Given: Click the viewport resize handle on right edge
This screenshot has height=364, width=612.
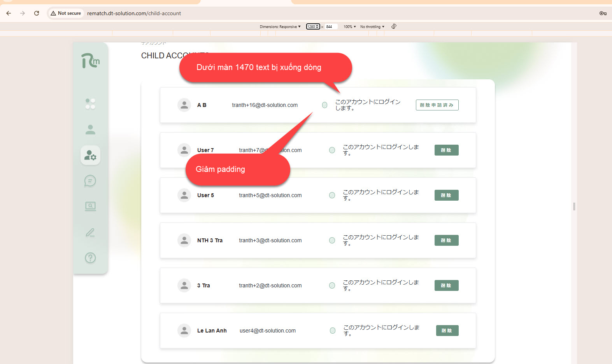Looking at the screenshot, I should click(574, 206).
